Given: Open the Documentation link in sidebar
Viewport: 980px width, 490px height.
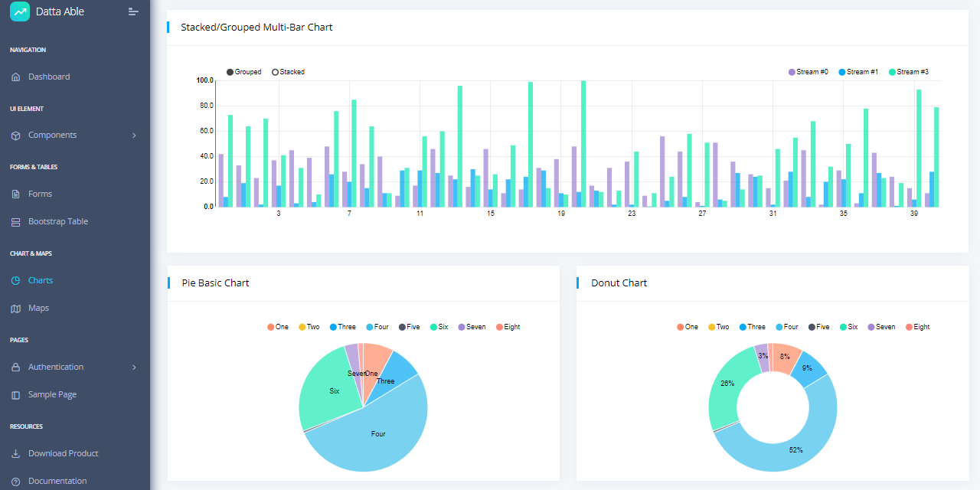Looking at the screenshot, I should pos(57,481).
